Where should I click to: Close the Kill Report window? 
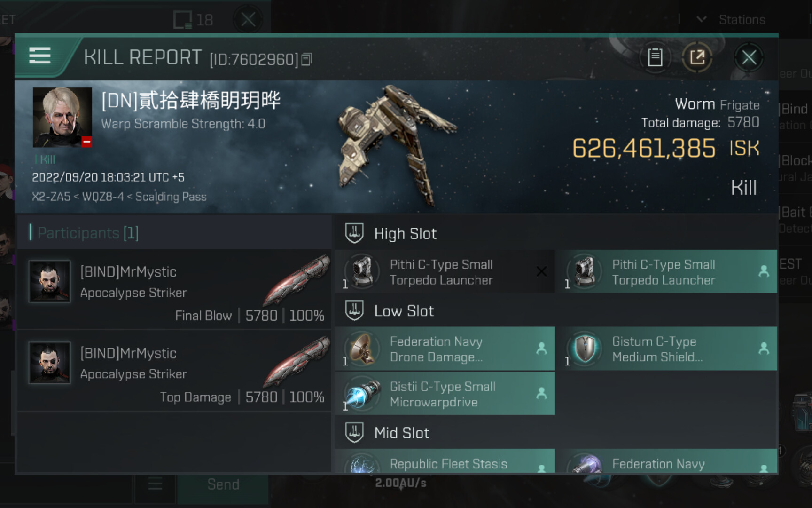(749, 57)
